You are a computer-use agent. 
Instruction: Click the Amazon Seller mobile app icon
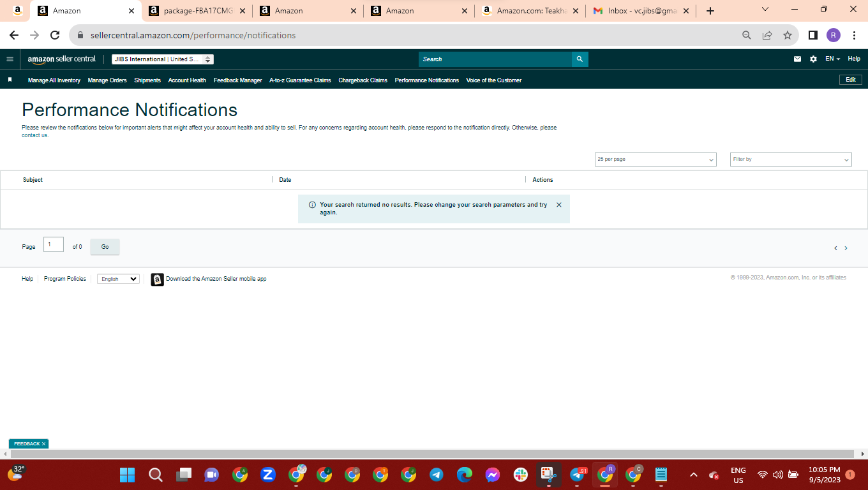point(157,279)
